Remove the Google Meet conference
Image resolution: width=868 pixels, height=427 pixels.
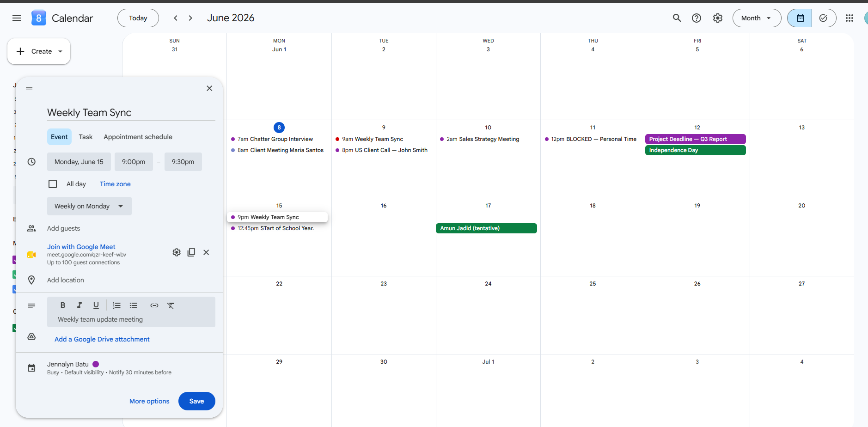pyautogui.click(x=206, y=252)
